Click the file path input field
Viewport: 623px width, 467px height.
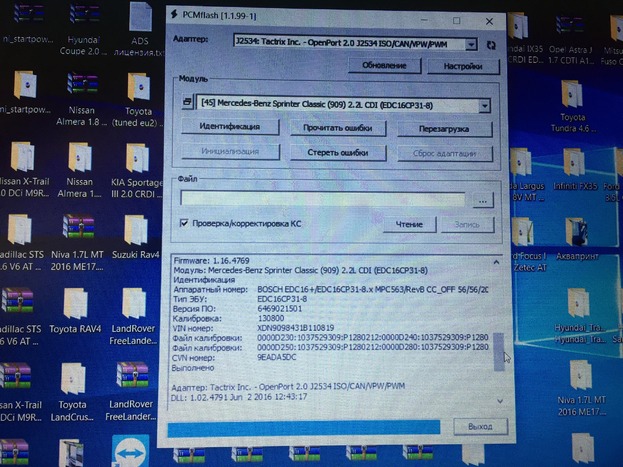click(322, 200)
